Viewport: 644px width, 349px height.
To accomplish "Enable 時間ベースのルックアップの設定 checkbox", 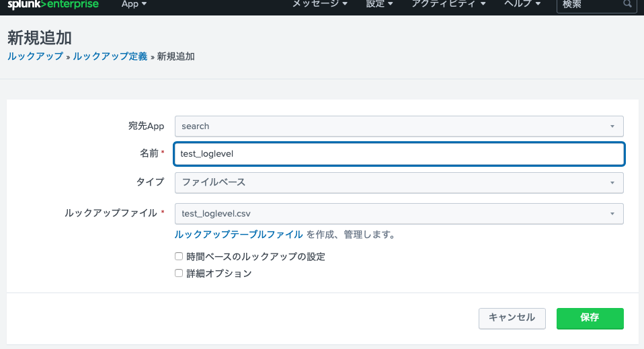I will pyautogui.click(x=179, y=256).
